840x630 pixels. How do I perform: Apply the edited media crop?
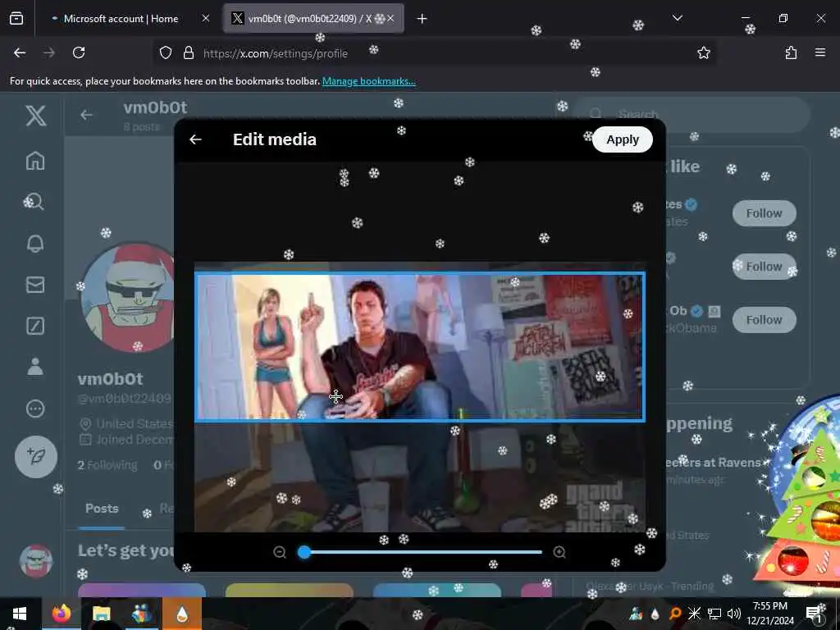622,139
